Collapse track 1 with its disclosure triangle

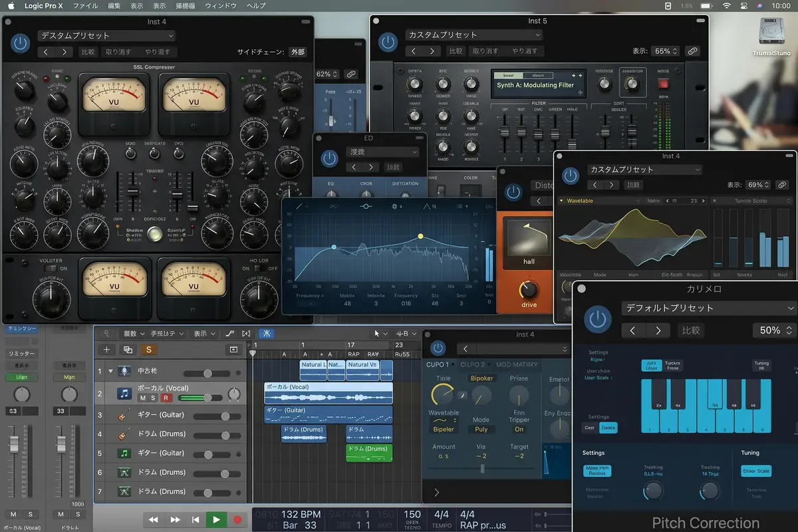(x=110, y=371)
